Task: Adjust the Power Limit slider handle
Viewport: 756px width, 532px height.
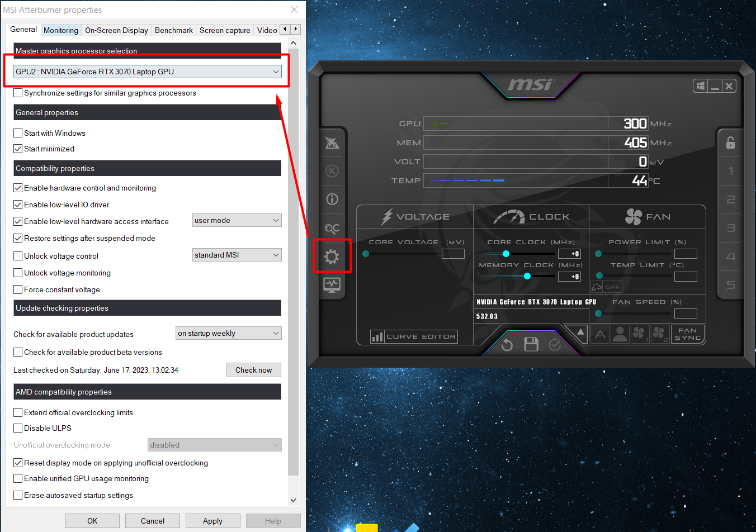Action: click(x=598, y=254)
